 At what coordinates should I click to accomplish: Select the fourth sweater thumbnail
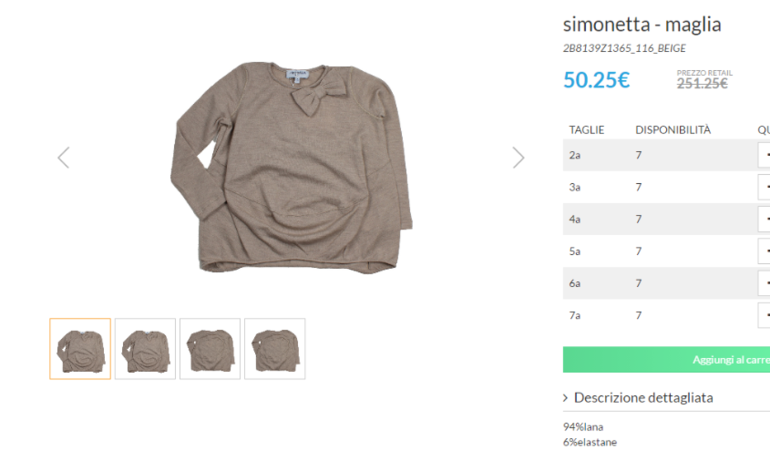pyautogui.click(x=275, y=349)
